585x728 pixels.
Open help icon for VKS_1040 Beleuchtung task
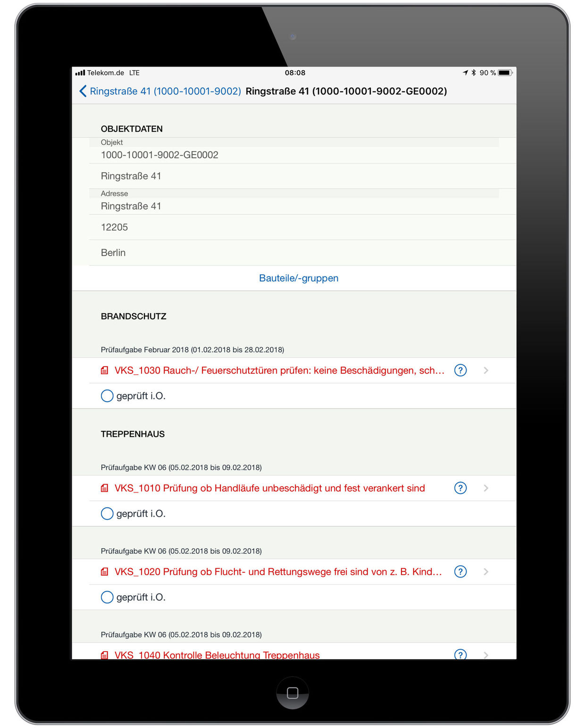(460, 654)
